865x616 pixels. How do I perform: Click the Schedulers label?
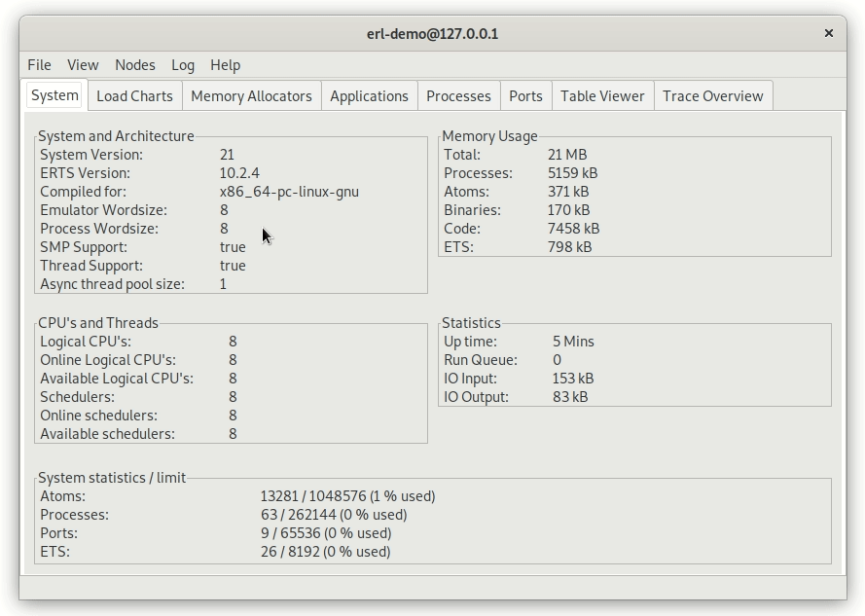pyautogui.click(x=77, y=397)
